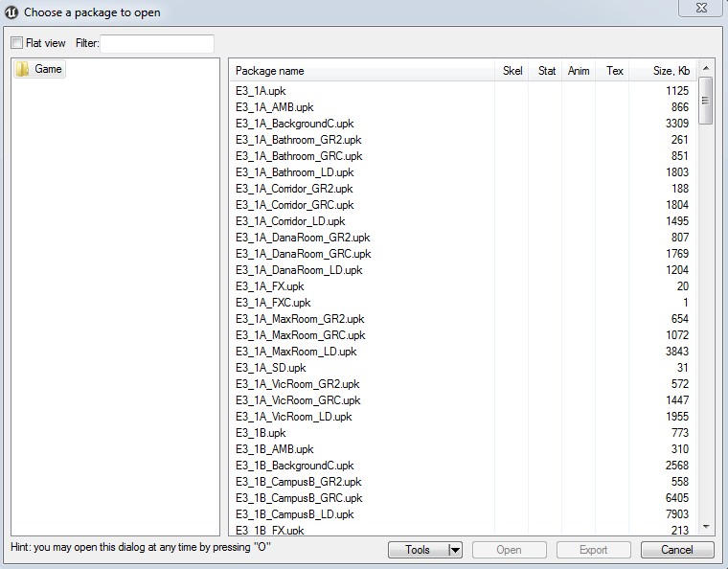This screenshot has width=728, height=569.
Task: Select package E3_1A_SD.upk
Action: 463,368
